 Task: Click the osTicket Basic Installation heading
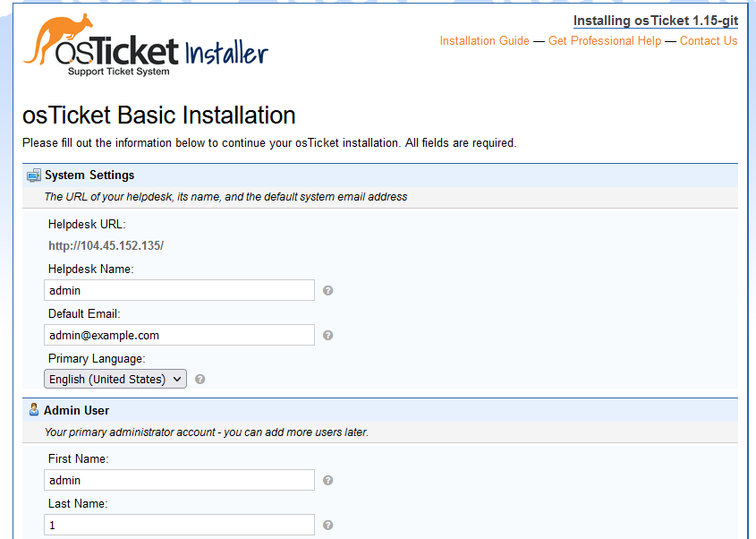(x=158, y=115)
